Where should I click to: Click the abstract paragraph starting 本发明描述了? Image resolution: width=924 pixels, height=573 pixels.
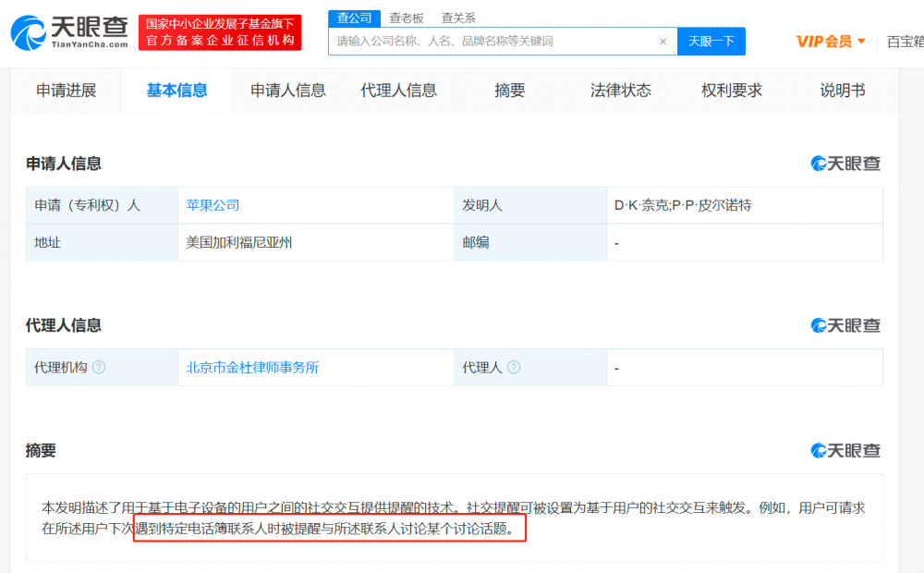point(453,518)
